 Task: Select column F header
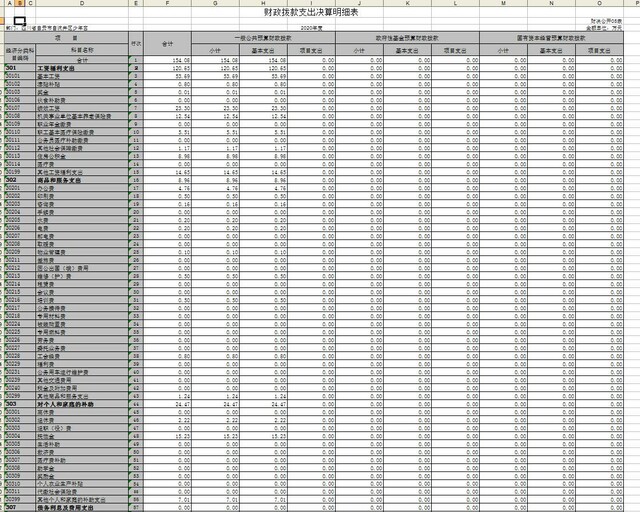[167, 4]
